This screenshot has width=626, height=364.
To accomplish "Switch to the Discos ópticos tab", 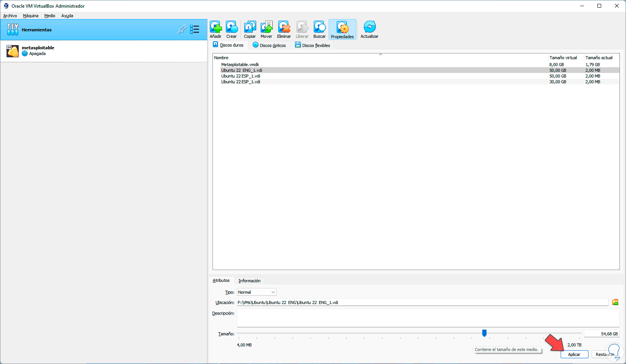I will pos(269,45).
